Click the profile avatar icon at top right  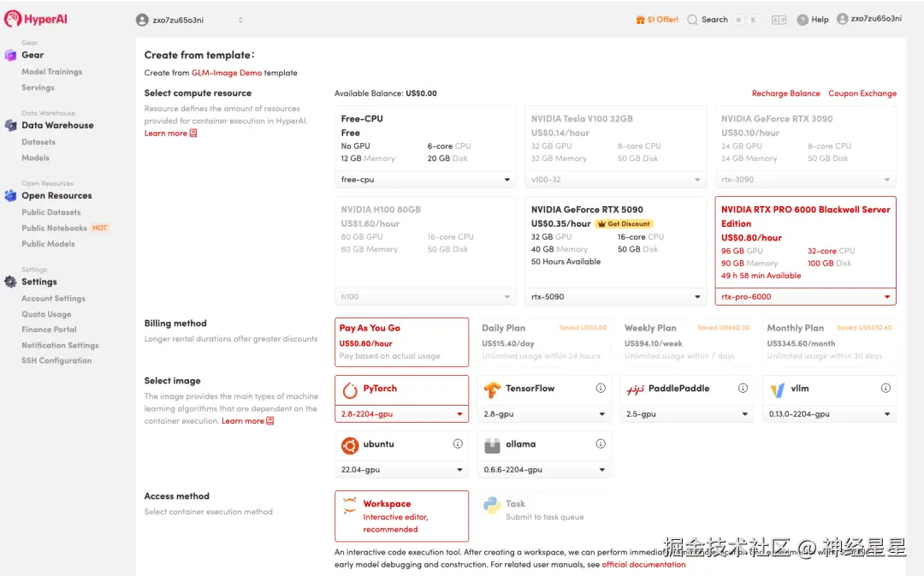[x=842, y=19]
